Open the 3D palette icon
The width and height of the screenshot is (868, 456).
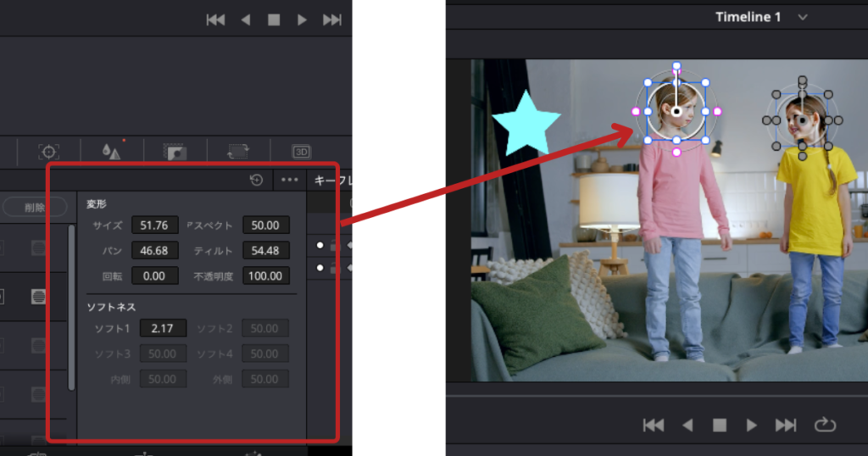click(301, 152)
